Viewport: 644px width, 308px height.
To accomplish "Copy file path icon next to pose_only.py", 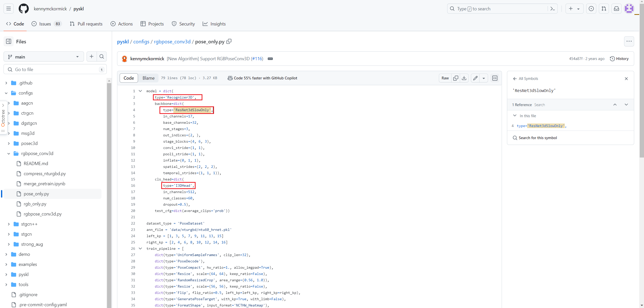I will tap(229, 41).
